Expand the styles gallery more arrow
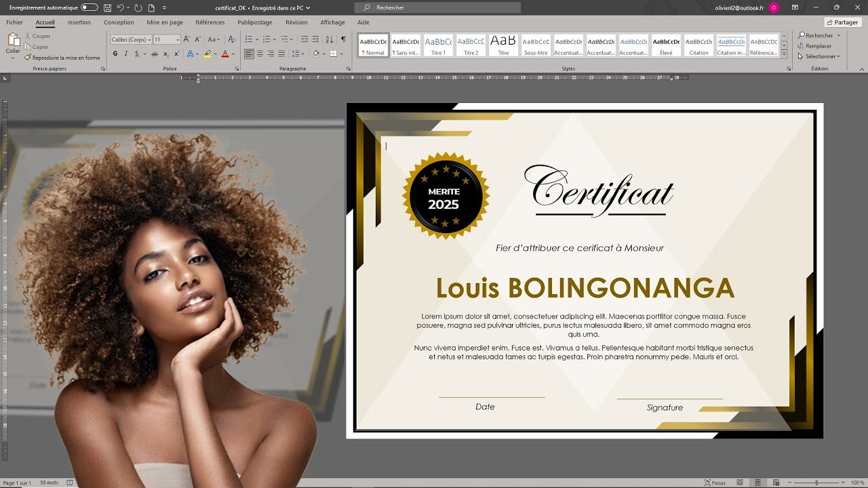Screen dimensions: 868x488 point(784,53)
